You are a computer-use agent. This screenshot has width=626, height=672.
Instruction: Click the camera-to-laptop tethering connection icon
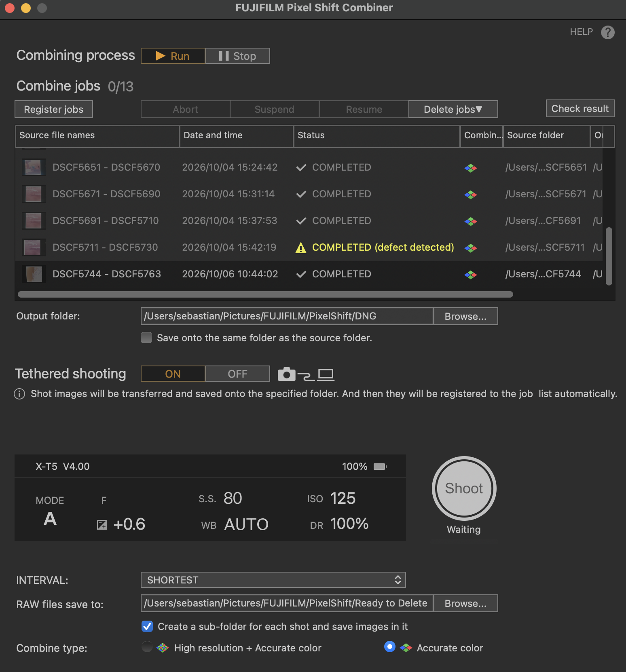click(x=306, y=374)
